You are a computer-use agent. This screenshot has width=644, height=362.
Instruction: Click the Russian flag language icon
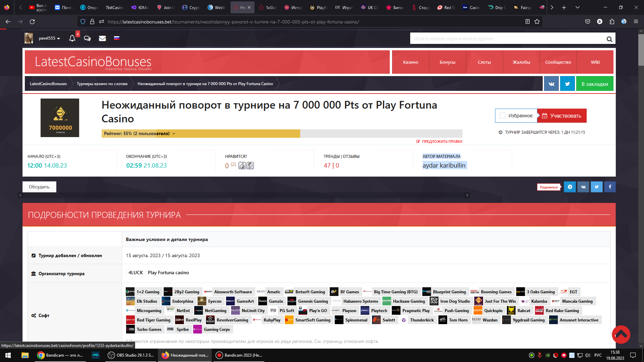tap(117, 38)
